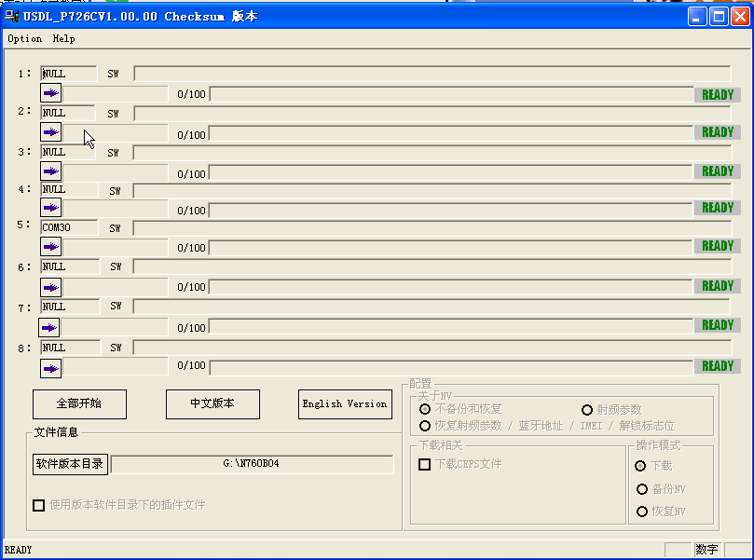Open the Option menu
Image resolution: width=754 pixels, height=560 pixels.
tap(25, 39)
